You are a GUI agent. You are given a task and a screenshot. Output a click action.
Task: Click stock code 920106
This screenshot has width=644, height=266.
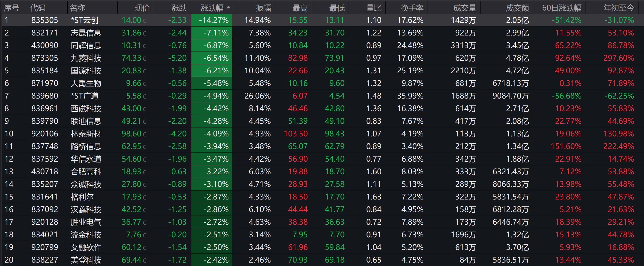pyautogui.click(x=44, y=134)
